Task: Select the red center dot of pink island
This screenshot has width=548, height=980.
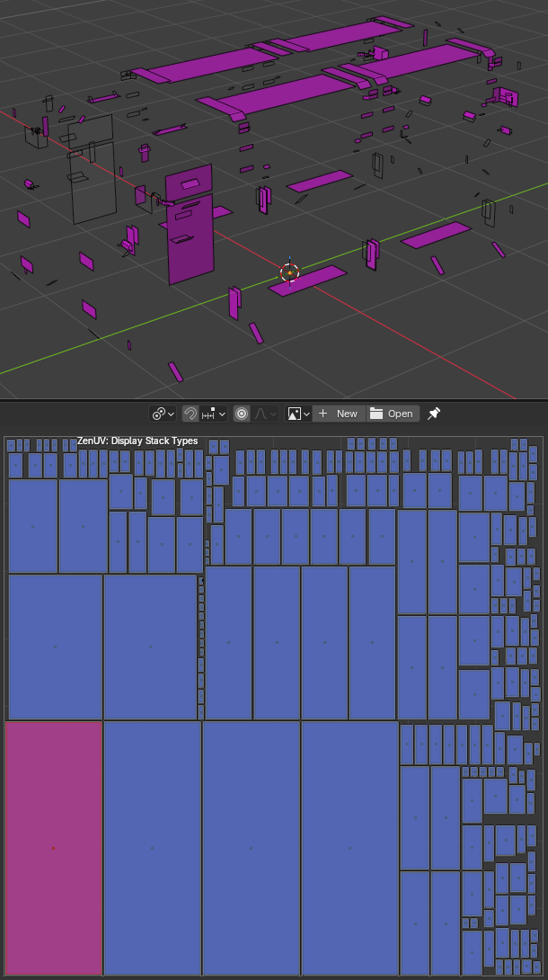Action: pos(54,848)
